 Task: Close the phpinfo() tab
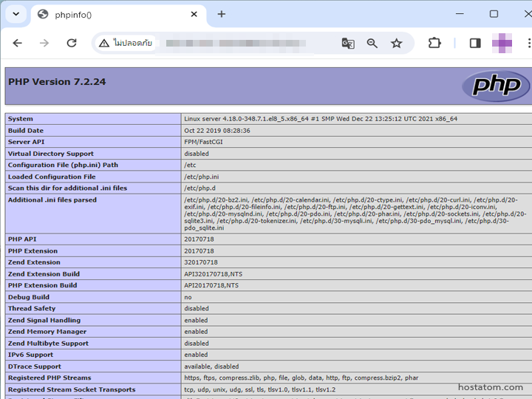194,14
